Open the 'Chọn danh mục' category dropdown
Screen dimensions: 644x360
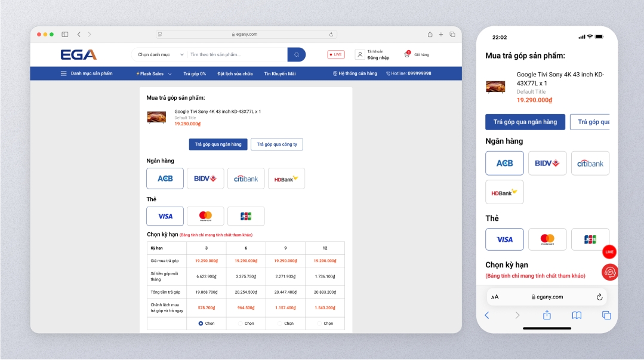point(158,55)
